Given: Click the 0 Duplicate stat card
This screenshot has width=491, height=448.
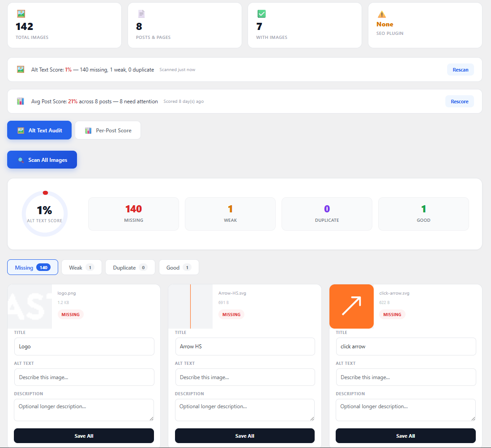Looking at the screenshot, I should click(327, 214).
